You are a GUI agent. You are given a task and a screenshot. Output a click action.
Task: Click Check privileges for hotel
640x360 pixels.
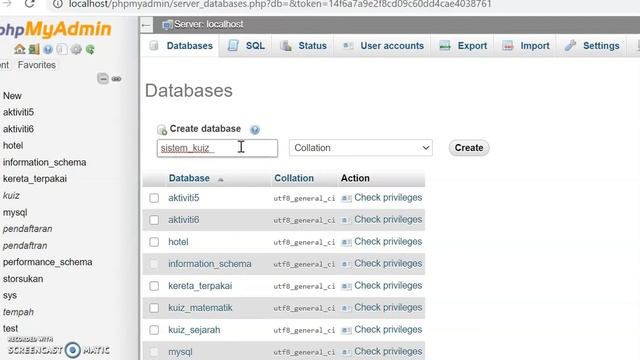coord(388,242)
